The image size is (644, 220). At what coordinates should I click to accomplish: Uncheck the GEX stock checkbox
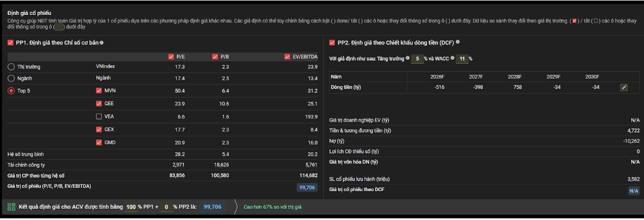98,130
